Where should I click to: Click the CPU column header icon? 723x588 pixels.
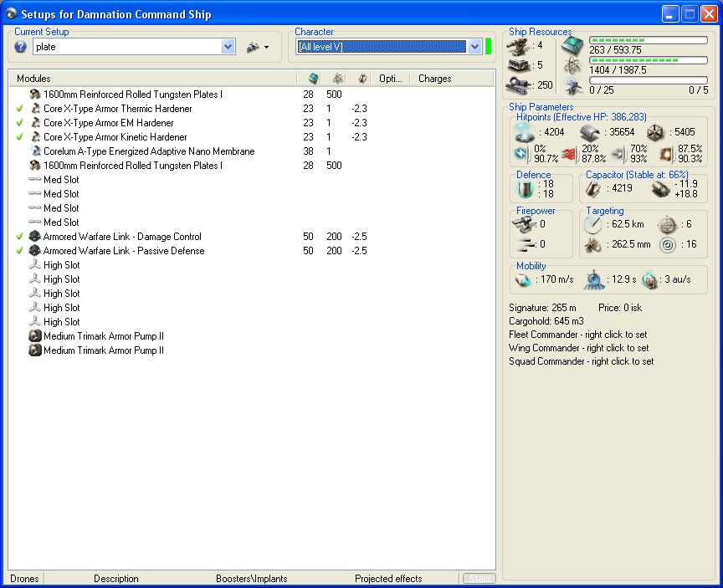(314, 79)
